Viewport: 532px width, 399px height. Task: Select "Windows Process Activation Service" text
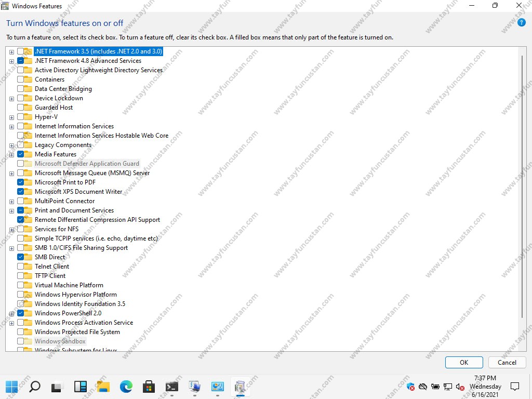pyautogui.click(x=84, y=323)
